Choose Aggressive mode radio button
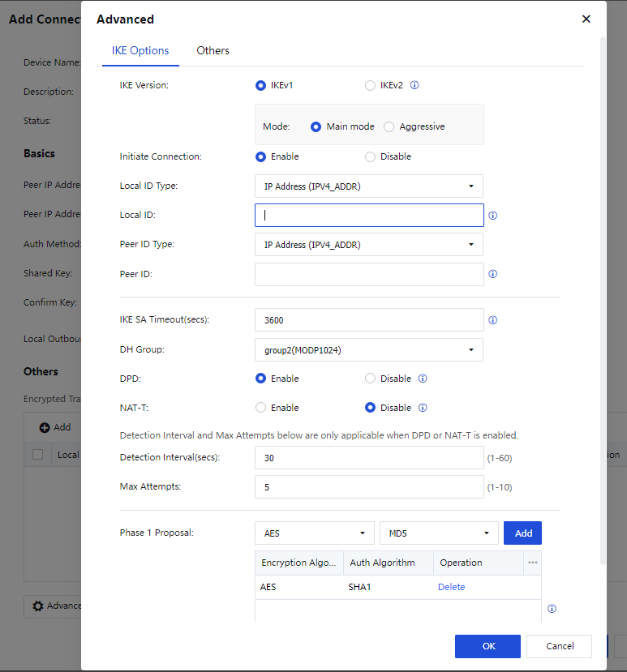The image size is (627, 672). coord(389,126)
